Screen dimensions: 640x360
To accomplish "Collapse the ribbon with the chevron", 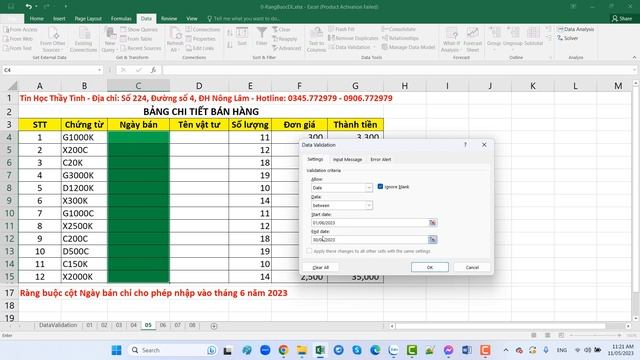I will pyautogui.click(x=634, y=58).
